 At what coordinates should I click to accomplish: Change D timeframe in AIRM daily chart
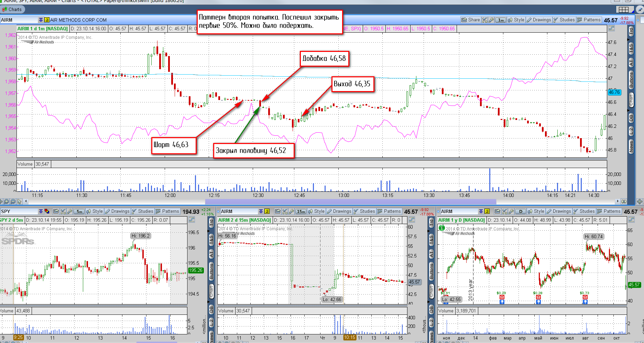click(x=521, y=211)
